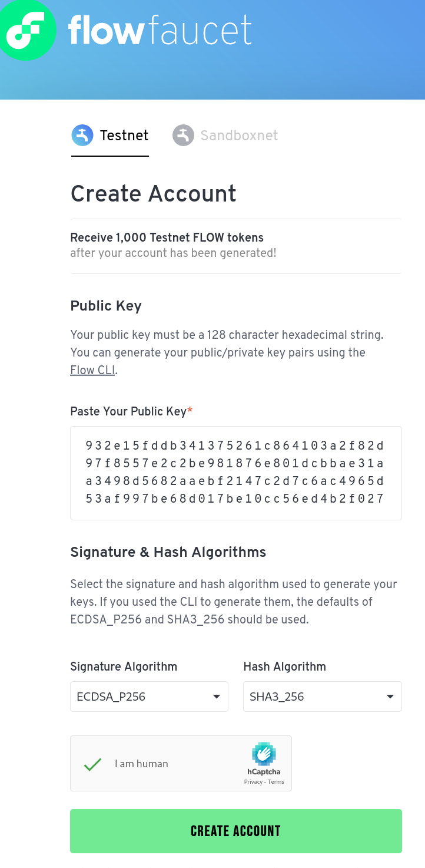The height and width of the screenshot is (868, 425).
Task: Open the Flow CLI link
Action: tap(92, 370)
